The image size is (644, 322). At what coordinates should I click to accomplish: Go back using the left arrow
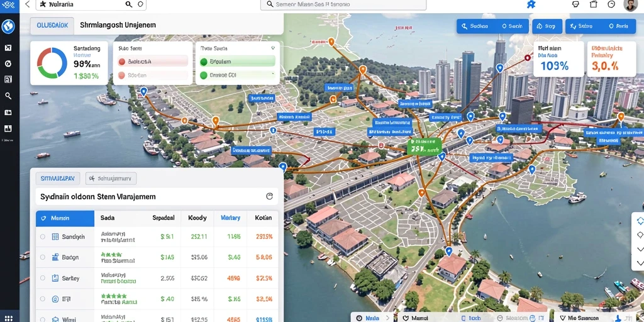point(28,4)
